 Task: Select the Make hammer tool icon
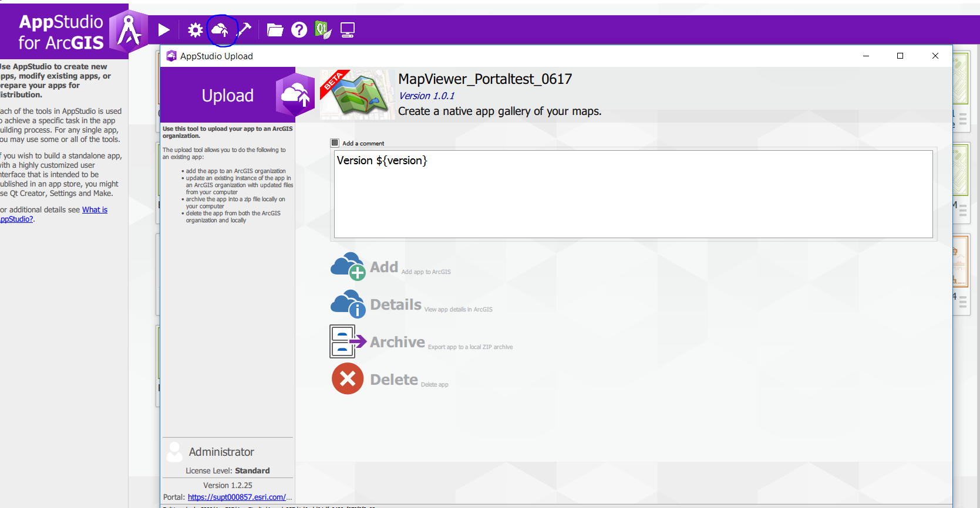click(244, 30)
